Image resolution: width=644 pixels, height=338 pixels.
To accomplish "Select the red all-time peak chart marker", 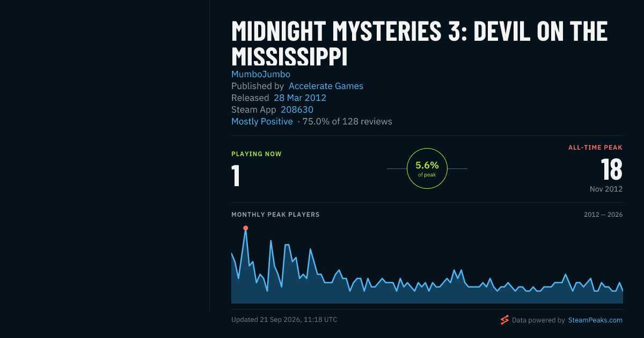I will (x=245, y=228).
